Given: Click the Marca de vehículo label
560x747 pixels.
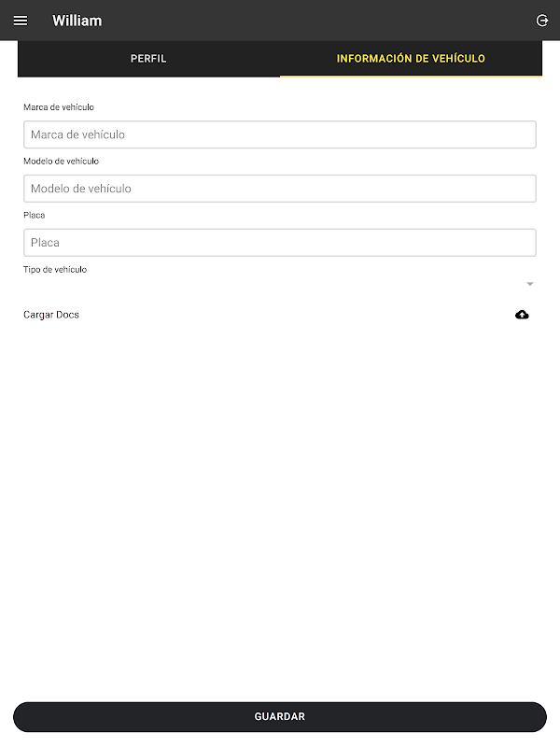Looking at the screenshot, I should 59,107.
